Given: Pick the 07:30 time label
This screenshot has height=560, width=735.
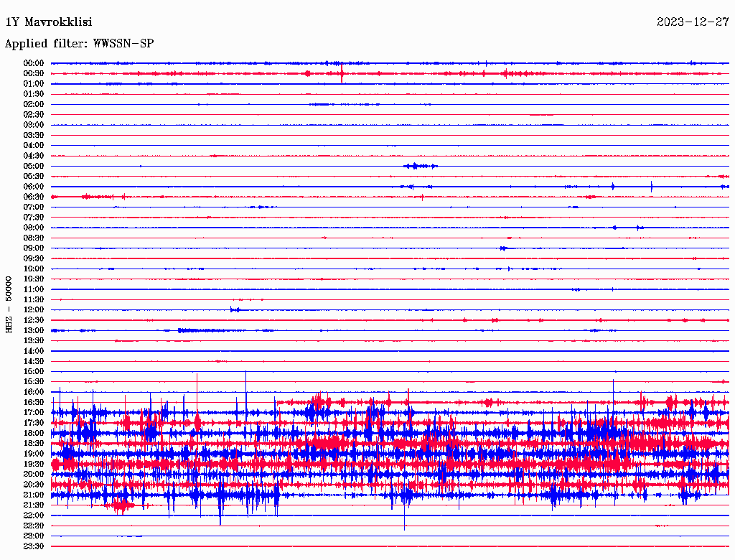Looking at the screenshot, I should (34, 218).
